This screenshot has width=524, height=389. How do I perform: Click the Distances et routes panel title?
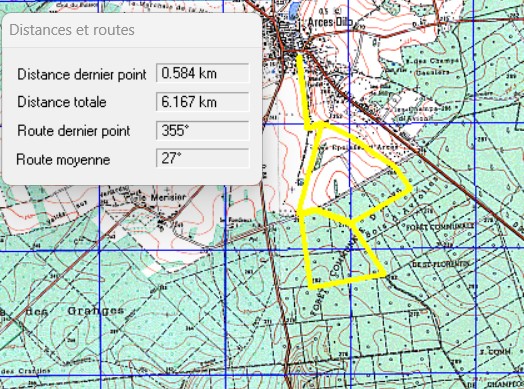click(x=72, y=30)
